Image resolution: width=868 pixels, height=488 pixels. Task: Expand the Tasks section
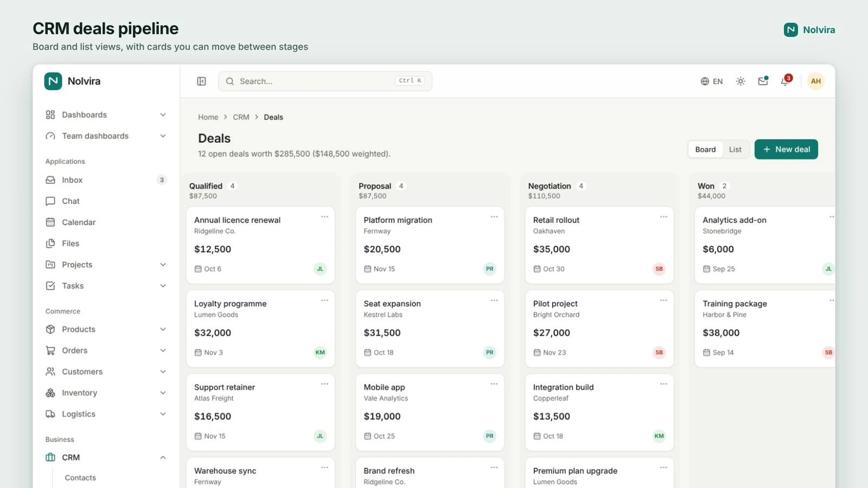pos(106,286)
